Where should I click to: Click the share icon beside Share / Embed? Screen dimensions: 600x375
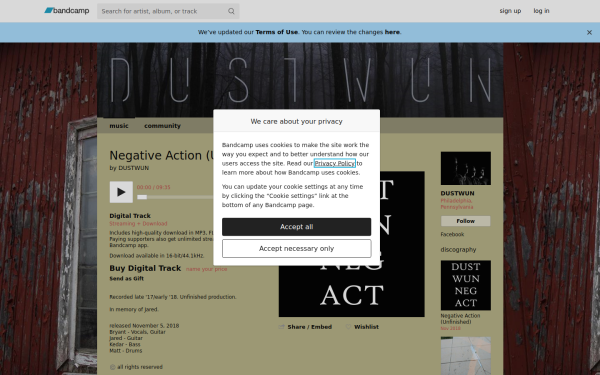click(282, 327)
